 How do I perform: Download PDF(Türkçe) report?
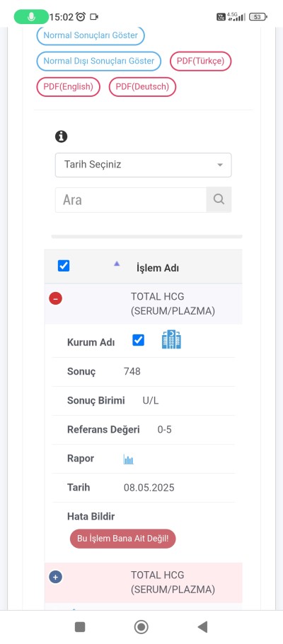(201, 62)
